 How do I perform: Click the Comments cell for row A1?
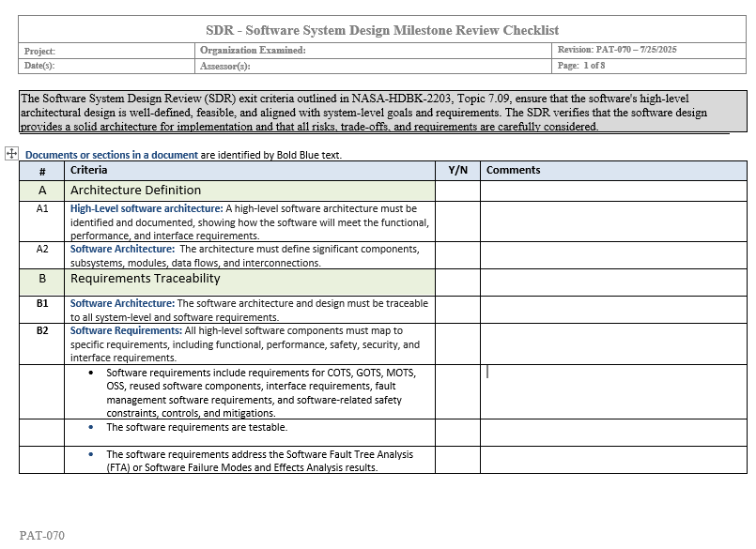[x=613, y=221]
